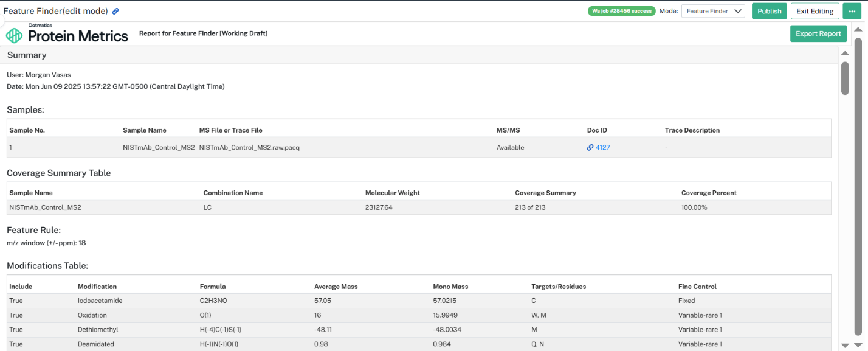The width and height of the screenshot is (868, 351).
Task: Copy link icon beside Feature Finder title
Action: click(115, 11)
